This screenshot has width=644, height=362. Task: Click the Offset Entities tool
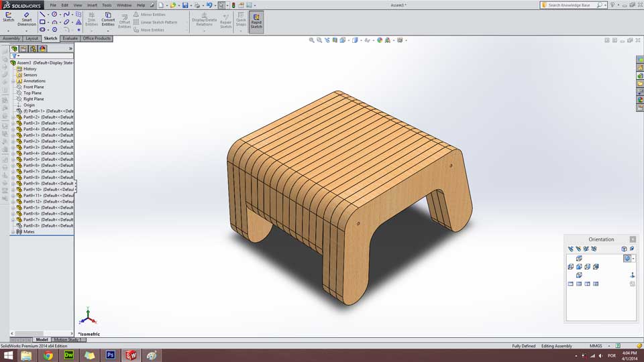[125, 21]
